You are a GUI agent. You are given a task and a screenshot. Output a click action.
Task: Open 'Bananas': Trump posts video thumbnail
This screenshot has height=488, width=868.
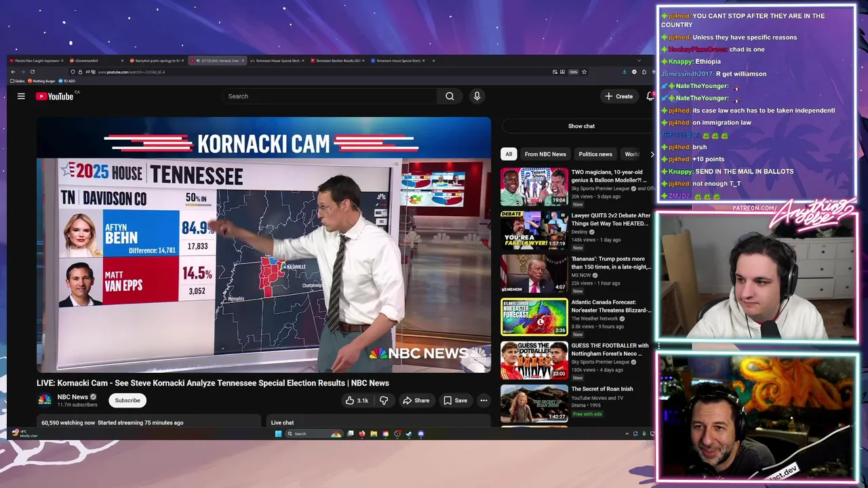534,273
